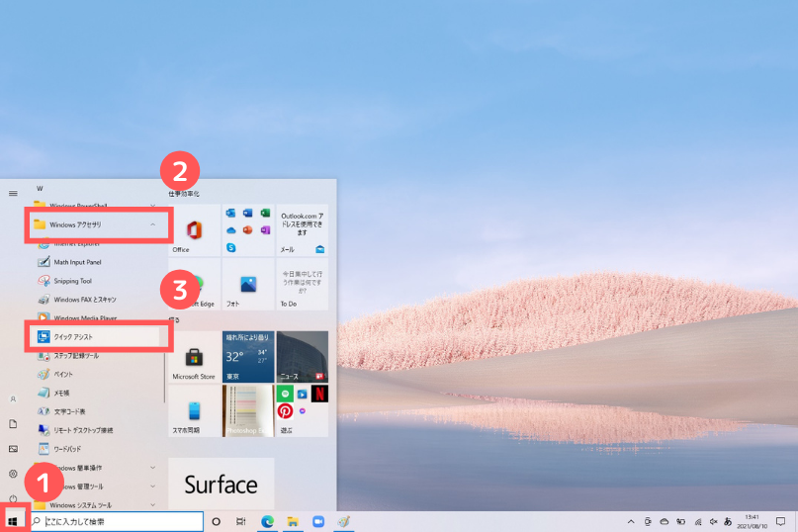Show hidden system tray icons

(631, 522)
